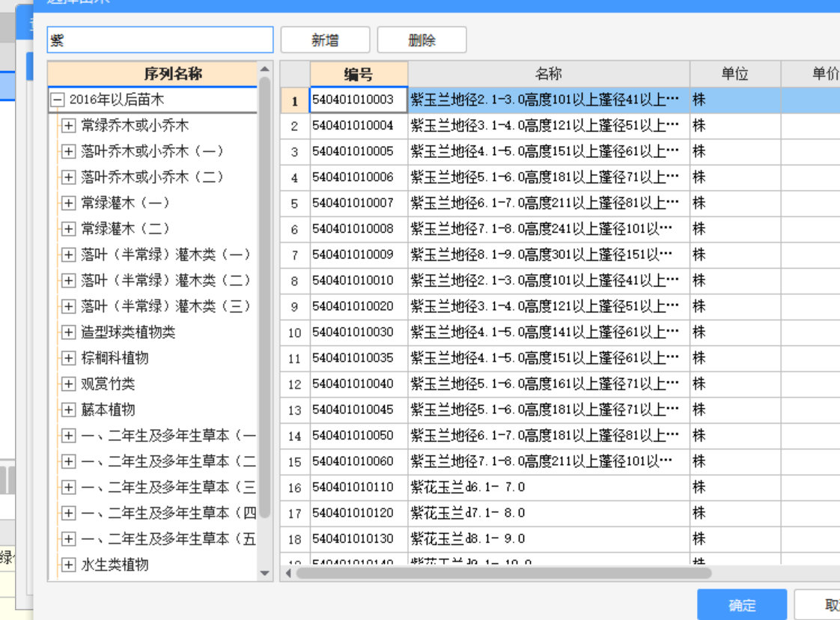The width and height of the screenshot is (840, 620).
Task: Select code cell 540401010010
Action: (359, 280)
